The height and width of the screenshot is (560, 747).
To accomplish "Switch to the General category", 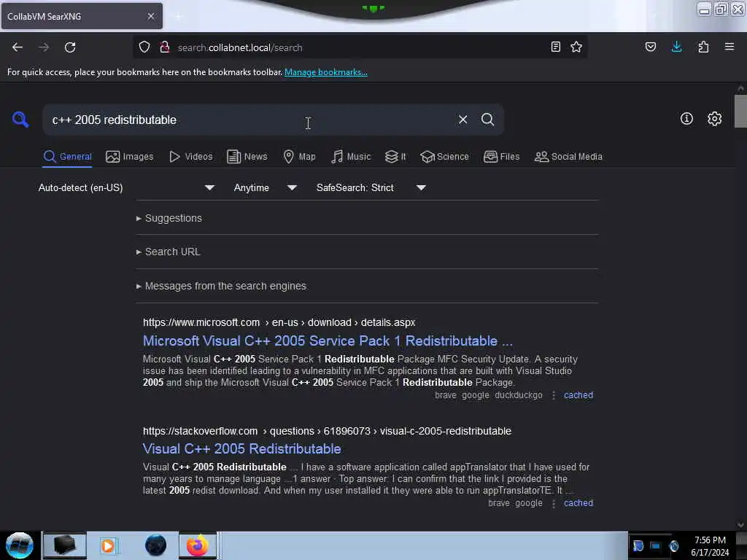I will pos(68,156).
